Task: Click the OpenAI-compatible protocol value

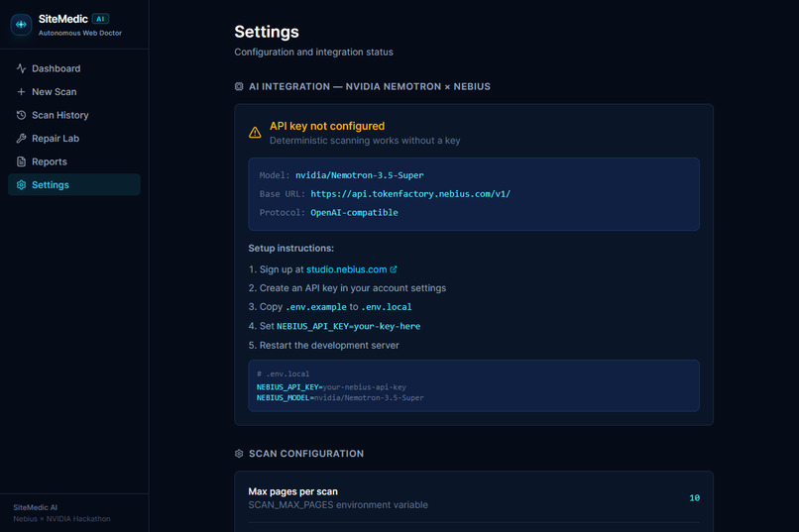Action: pyautogui.click(x=354, y=213)
